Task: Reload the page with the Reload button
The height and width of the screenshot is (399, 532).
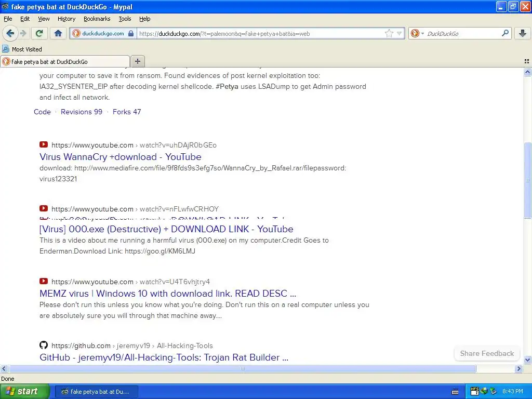Action: tap(39, 33)
